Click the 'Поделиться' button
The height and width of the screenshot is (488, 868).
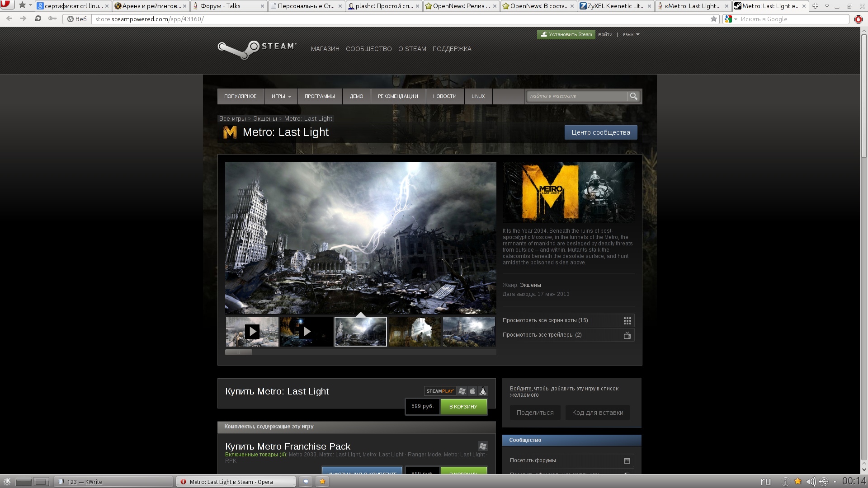click(535, 413)
